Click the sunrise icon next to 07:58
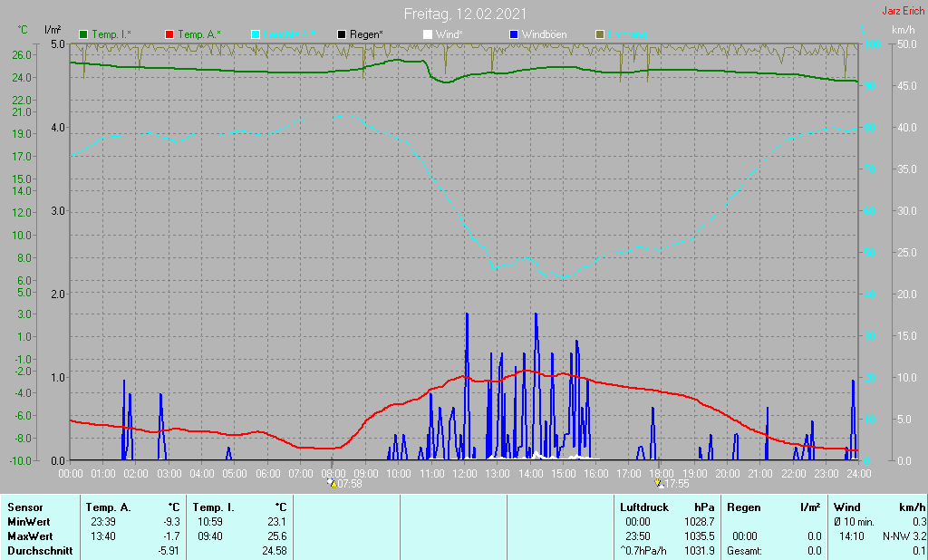 click(x=332, y=484)
